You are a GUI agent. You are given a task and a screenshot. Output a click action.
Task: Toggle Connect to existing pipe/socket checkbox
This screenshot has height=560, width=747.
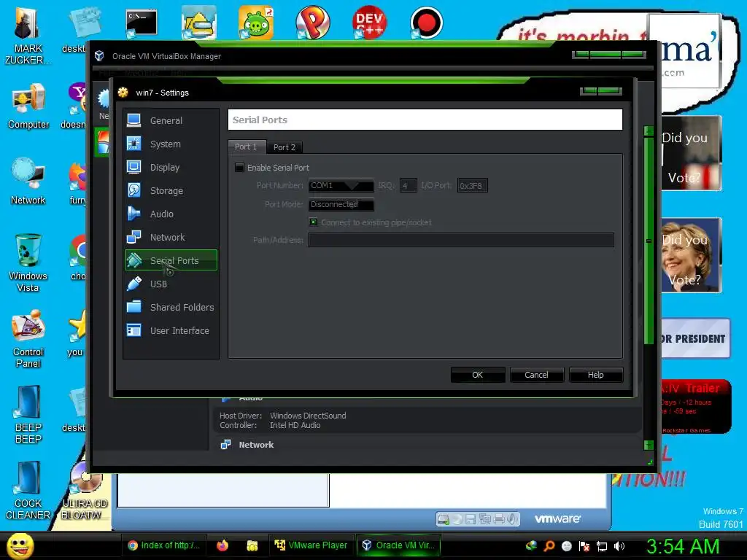click(x=313, y=222)
